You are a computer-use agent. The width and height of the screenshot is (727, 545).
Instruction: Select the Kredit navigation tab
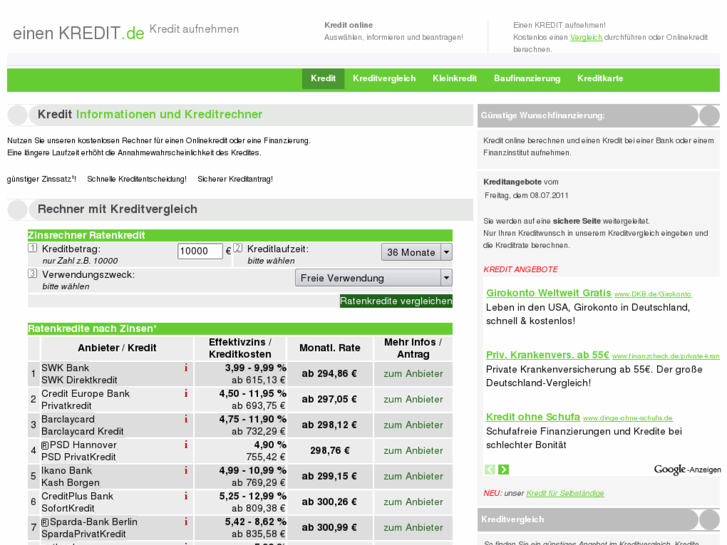click(323, 78)
